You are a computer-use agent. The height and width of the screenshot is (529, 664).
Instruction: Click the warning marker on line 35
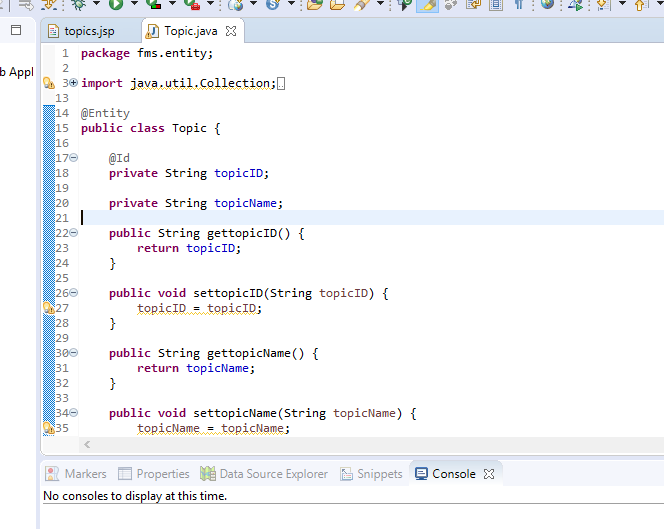pos(48,428)
